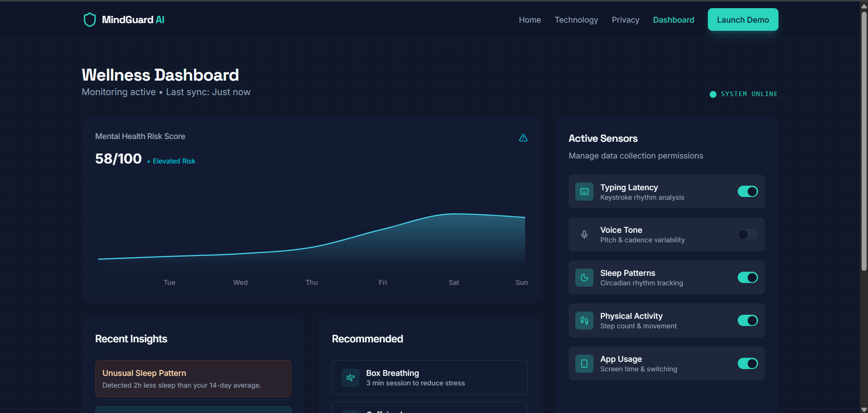Open the Technology nav item
The height and width of the screenshot is (413, 868).
click(x=576, y=20)
